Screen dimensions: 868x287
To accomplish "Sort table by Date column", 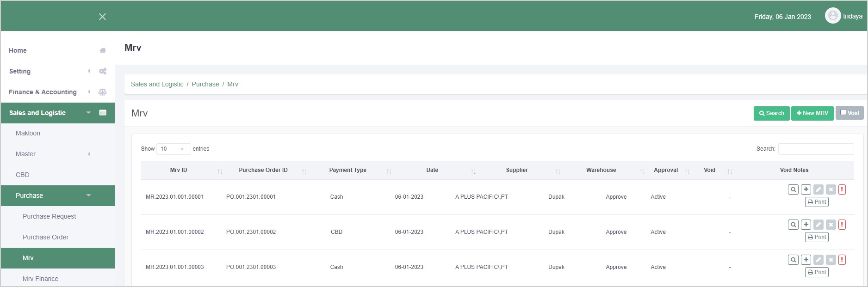I will [432, 170].
